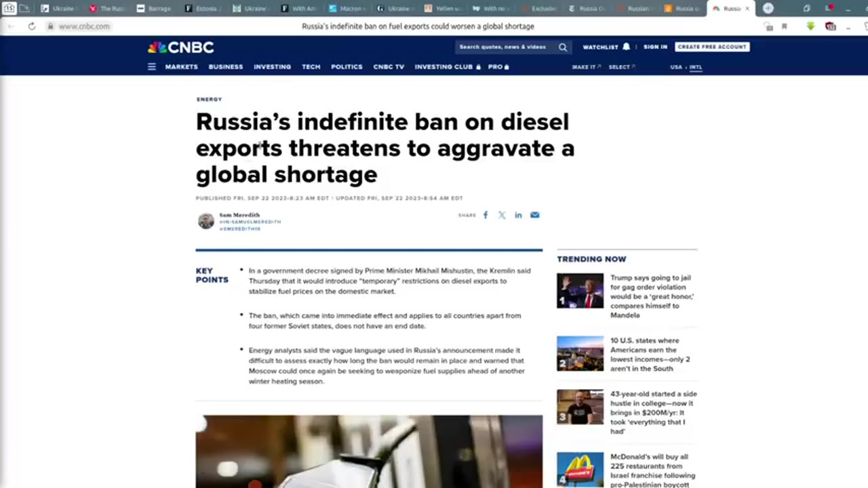Open the CNBC TV menu

click(389, 67)
